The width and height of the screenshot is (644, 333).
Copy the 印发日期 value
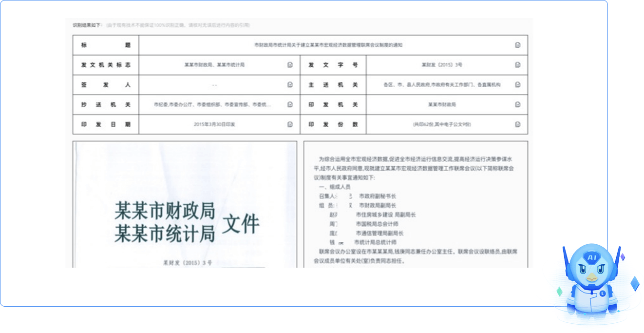290,124
